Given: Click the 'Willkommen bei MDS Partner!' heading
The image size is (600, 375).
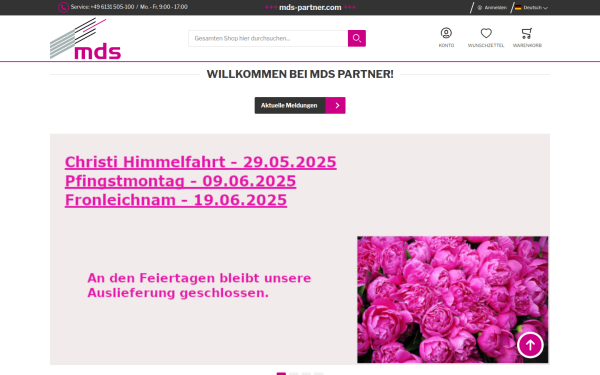Looking at the screenshot, I should (300, 74).
